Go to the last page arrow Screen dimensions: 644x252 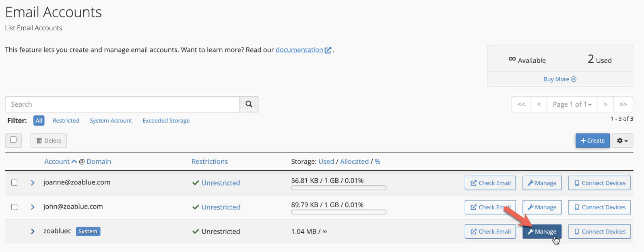[623, 104]
